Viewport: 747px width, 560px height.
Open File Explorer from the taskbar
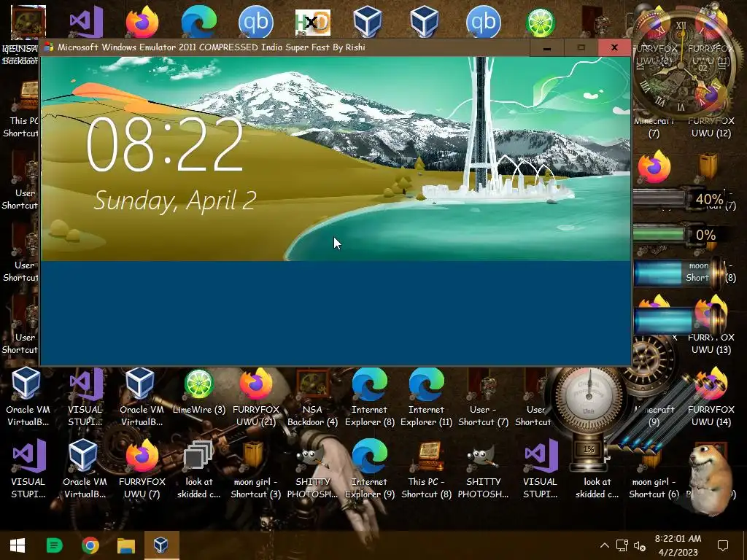(x=126, y=545)
